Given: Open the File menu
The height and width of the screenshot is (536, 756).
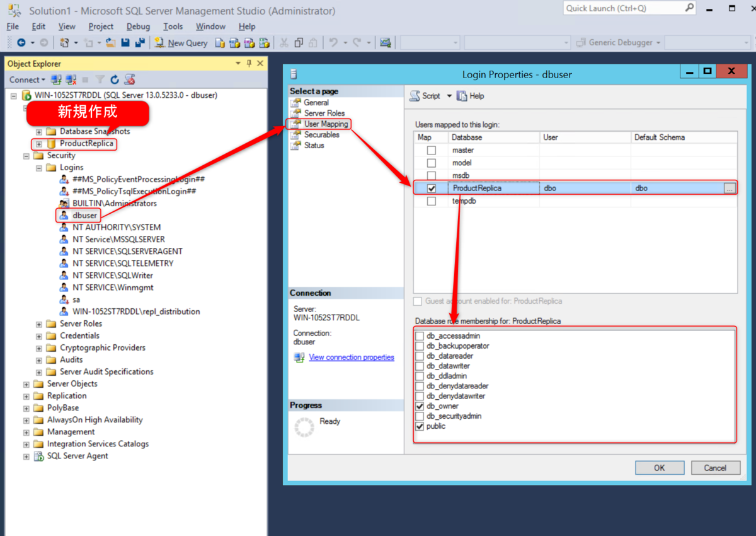Looking at the screenshot, I should (13, 26).
